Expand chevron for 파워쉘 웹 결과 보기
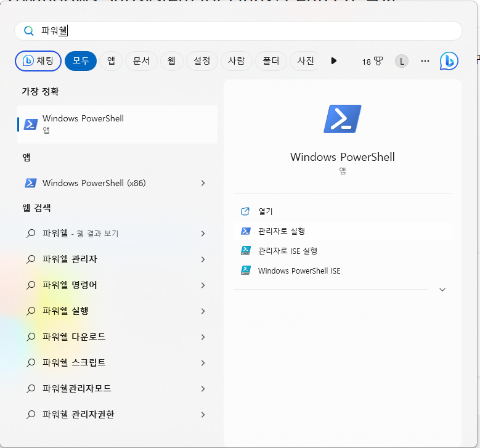Image resolution: width=480 pixels, height=448 pixels. tap(203, 234)
